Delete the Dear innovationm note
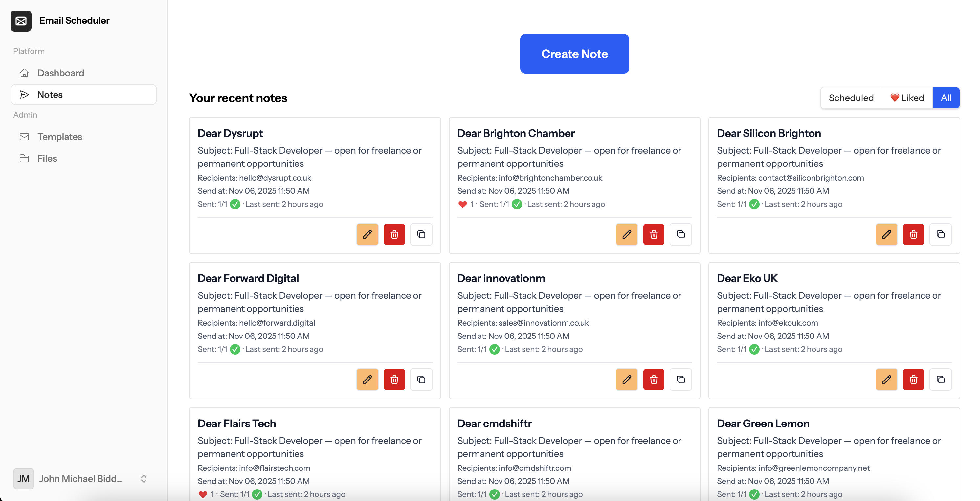This screenshot has height=501, width=980. point(654,379)
